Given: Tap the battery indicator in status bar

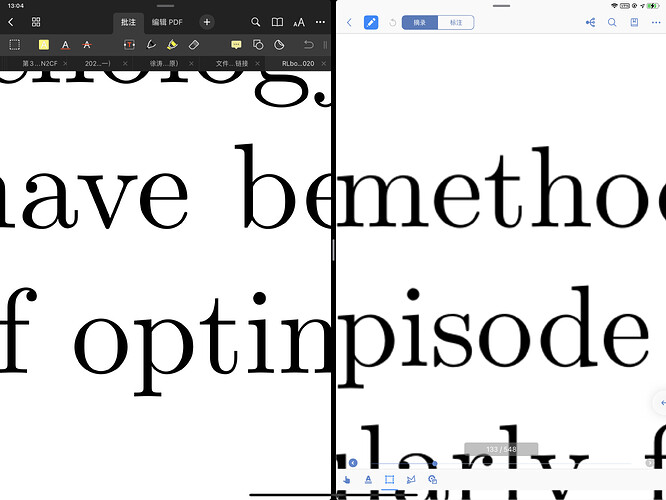Looking at the screenshot, I should [653, 6].
